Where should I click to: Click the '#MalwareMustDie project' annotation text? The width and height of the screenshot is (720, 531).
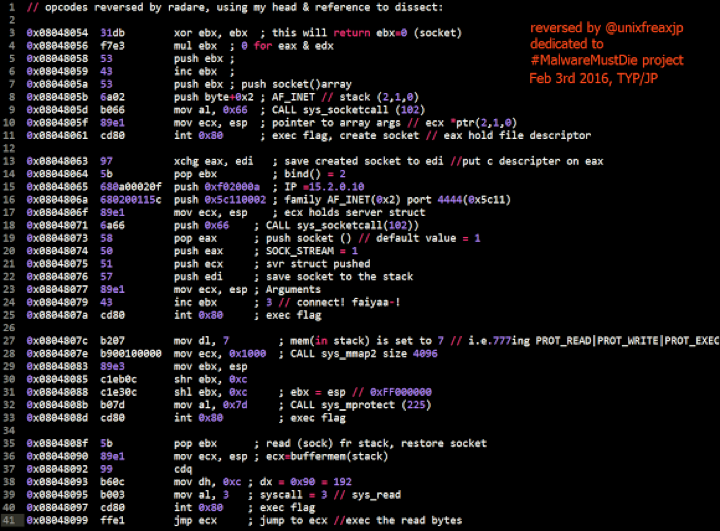pos(607,60)
